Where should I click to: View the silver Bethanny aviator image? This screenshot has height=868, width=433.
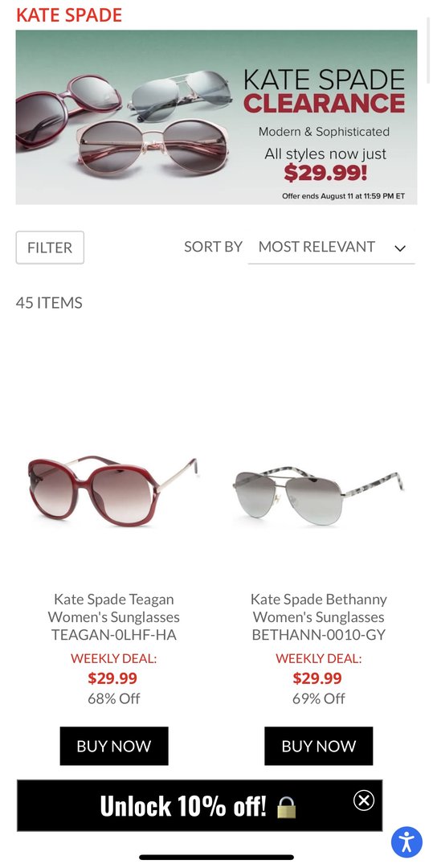pos(318,494)
